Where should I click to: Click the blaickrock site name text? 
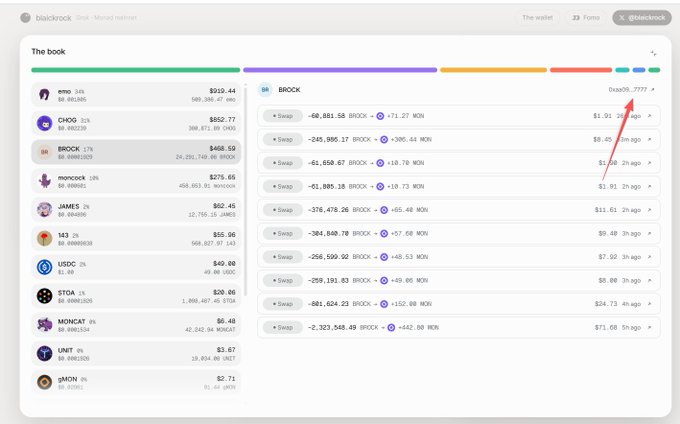click(54, 18)
